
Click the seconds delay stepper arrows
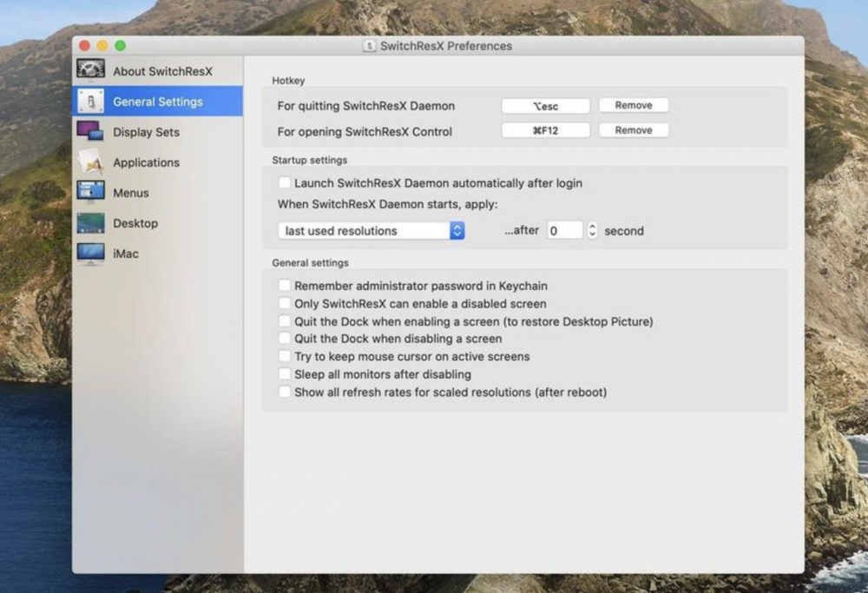592,230
